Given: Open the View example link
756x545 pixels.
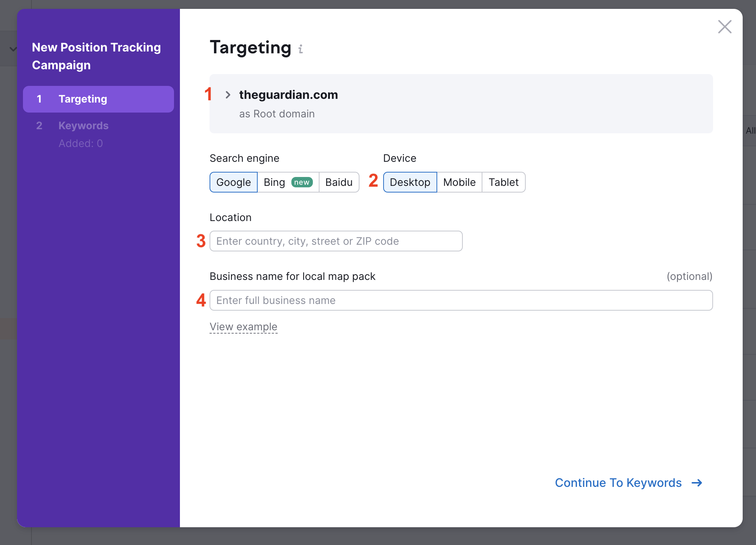Looking at the screenshot, I should pyautogui.click(x=243, y=327).
